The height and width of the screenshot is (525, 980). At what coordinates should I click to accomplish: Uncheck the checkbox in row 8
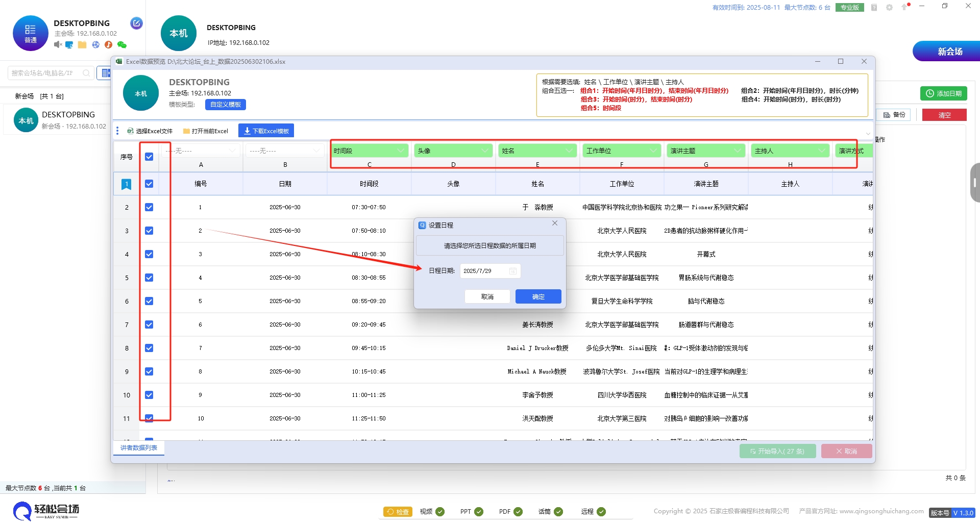[x=149, y=348]
